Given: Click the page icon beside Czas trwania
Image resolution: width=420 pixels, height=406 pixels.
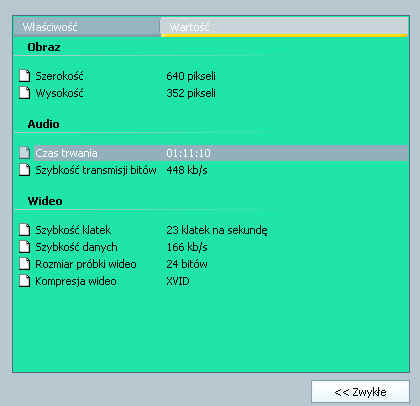Looking at the screenshot, I should coord(25,153).
